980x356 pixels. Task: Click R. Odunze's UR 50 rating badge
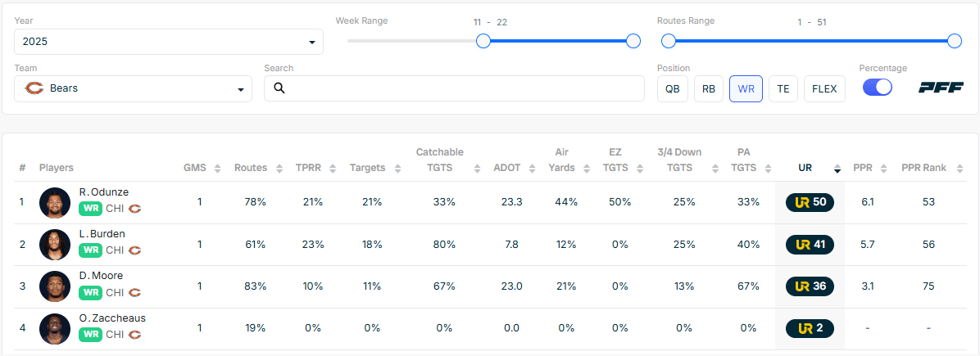click(810, 202)
